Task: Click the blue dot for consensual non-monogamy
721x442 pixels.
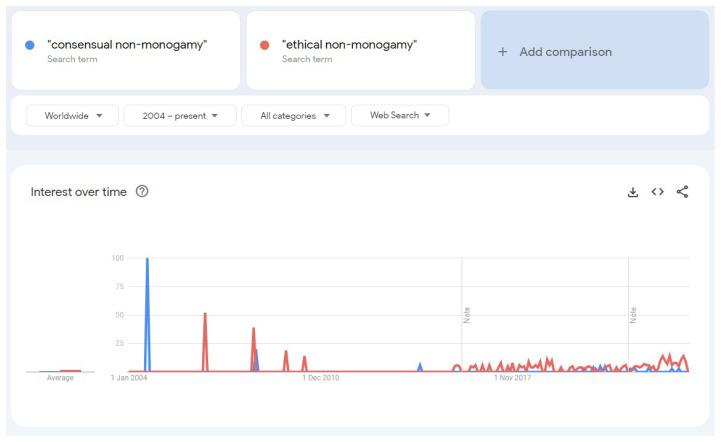Action: [30, 45]
